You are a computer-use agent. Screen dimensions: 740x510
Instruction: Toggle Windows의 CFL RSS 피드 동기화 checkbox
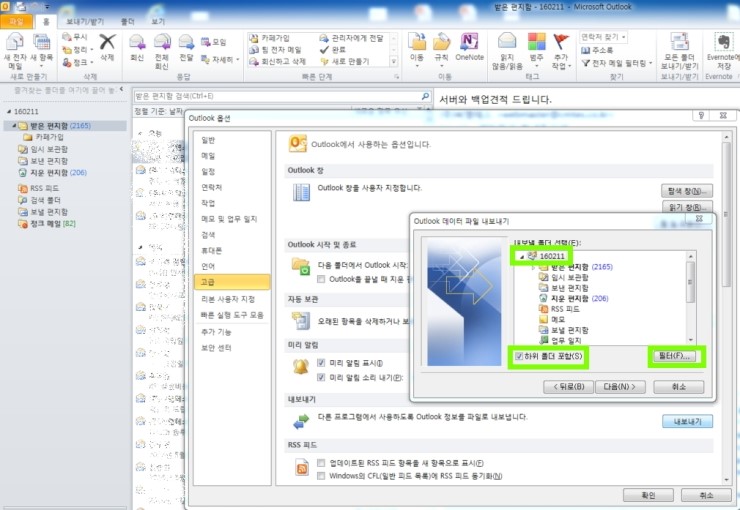pos(321,476)
